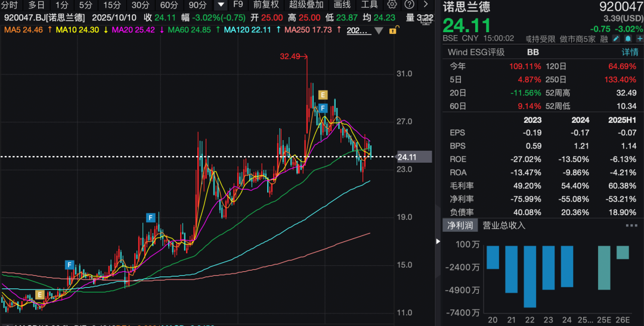Open the date range dropdown triangle
The image size is (644, 326).
pyautogui.click(x=378, y=31)
